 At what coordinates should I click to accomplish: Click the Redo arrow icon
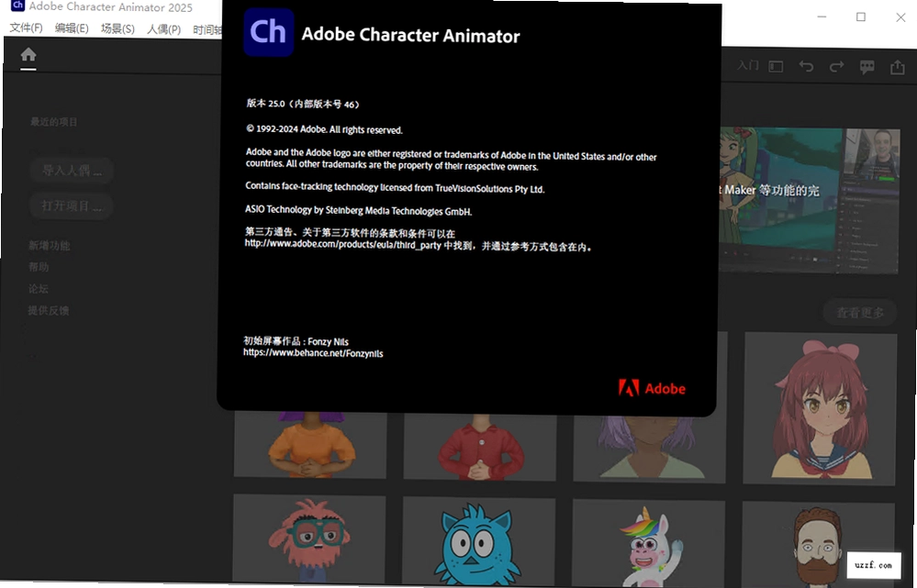tap(837, 67)
